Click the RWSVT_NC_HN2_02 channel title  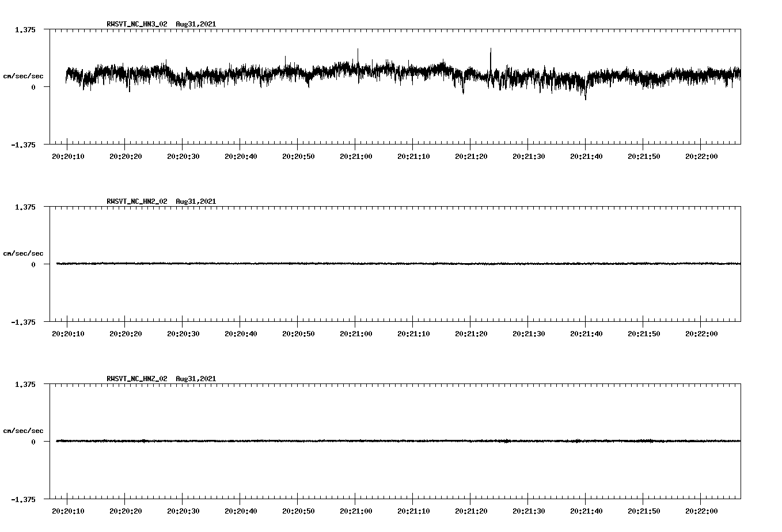[x=137, y=202]
